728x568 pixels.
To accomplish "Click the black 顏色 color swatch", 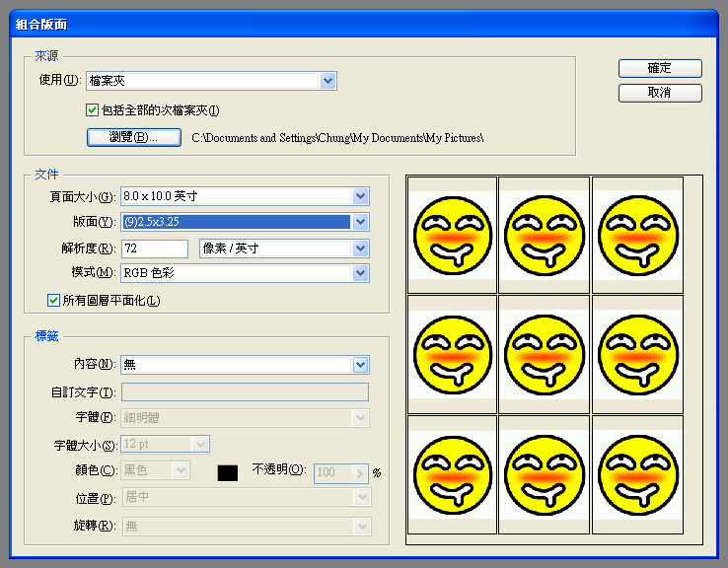I will pos(228,472).
